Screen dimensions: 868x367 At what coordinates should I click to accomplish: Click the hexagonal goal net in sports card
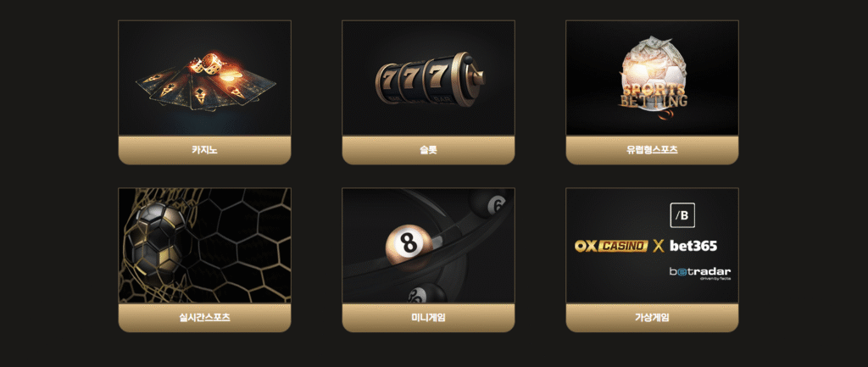238,245
